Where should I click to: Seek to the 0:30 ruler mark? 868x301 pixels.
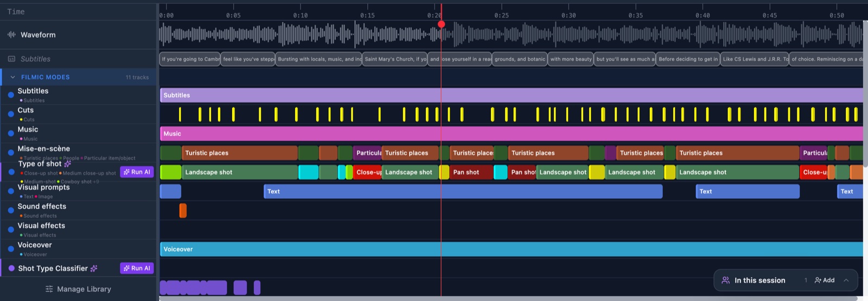(569, 16)
